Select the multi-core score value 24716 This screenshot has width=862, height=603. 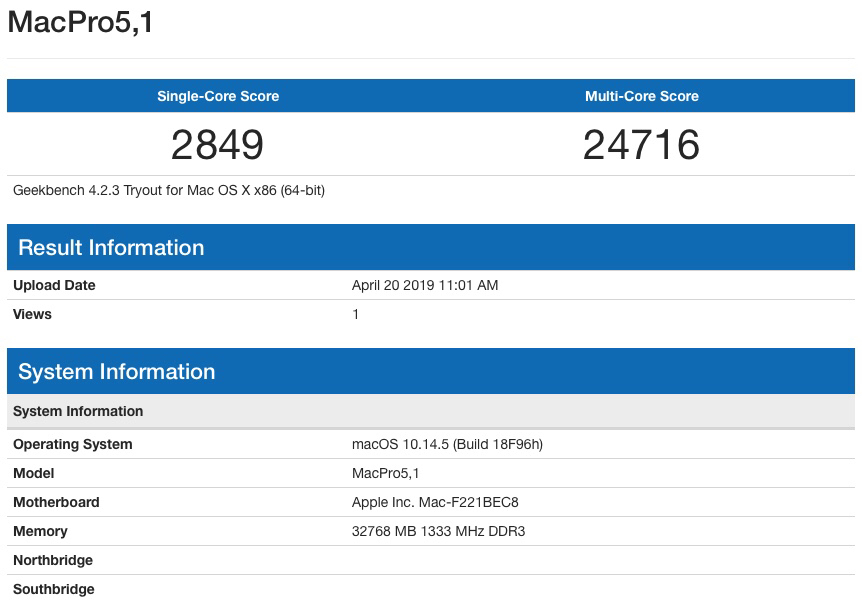642,145
